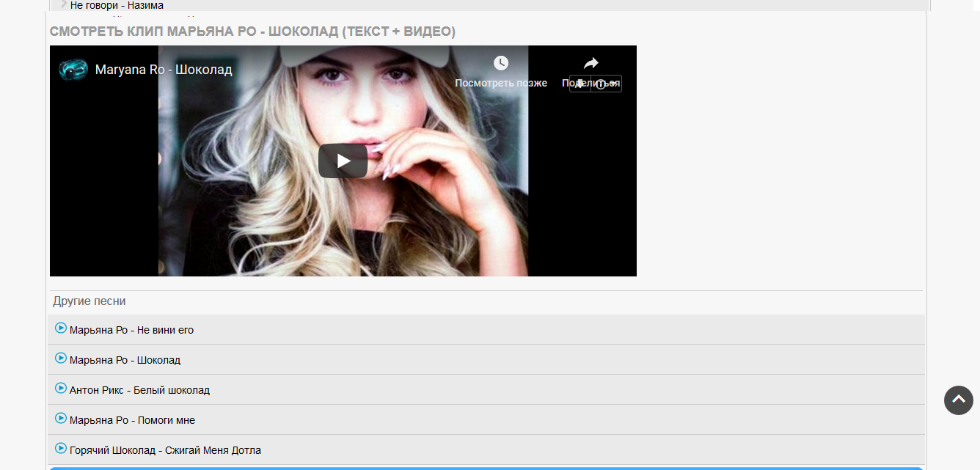Click the scroll-to-top arrow button
The width and height of the screenshot is (980, 470).
click(x=959, y=400)
